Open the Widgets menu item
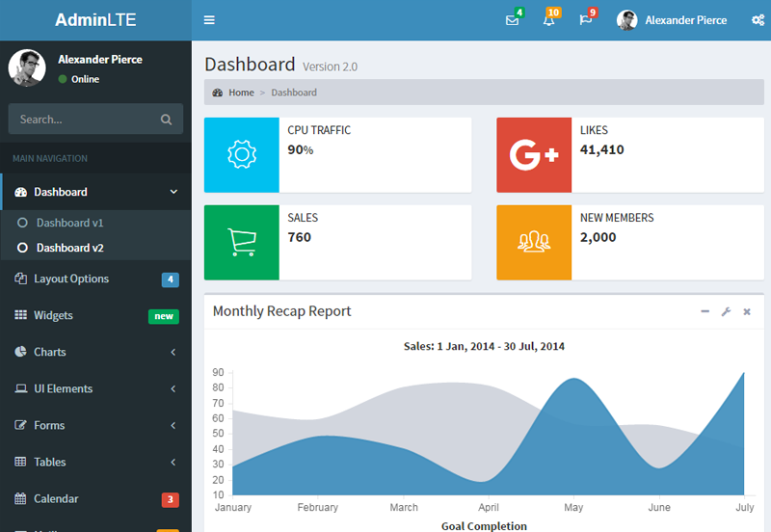Viewport: 771px width, 532px height. [x=96, y=316]
